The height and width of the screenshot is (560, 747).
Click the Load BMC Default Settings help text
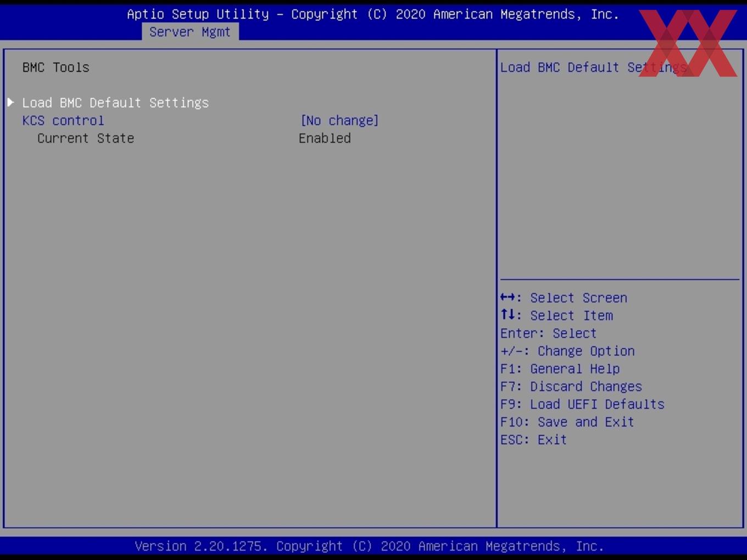point(594,68)
